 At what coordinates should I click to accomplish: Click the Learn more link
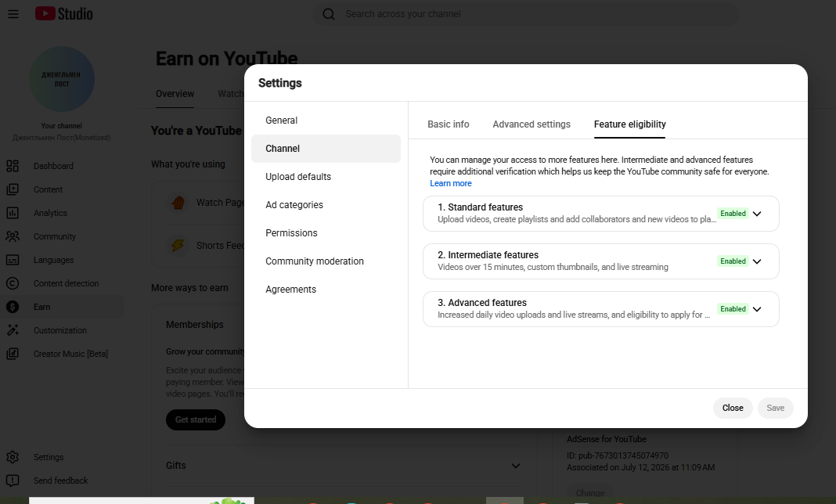[451, 183]
